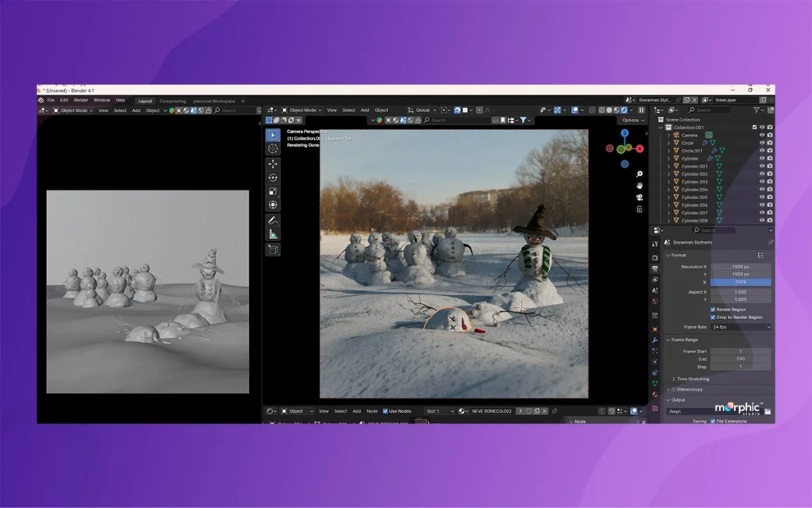Toggle Collection.001 exclude checkbox in outliner
The image size is (812, 508).
pos(755,128)
